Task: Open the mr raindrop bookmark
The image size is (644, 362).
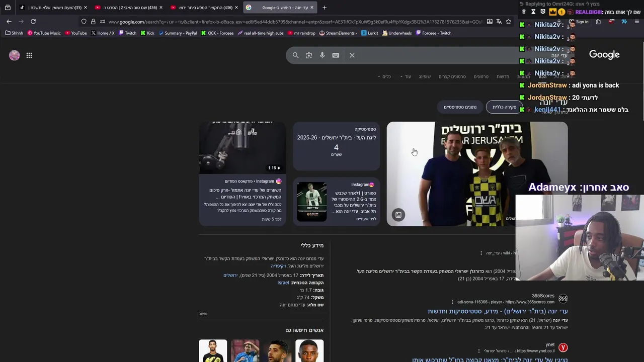Action: (x=301, y=33)
